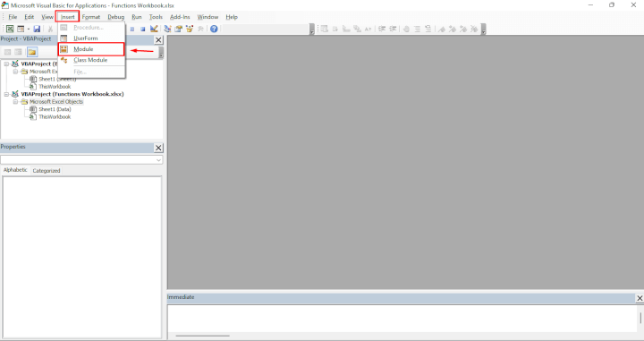Screen dimensions: 644x341
Task: Open Edit toolbar options arrow
Action: click(483, 30)
